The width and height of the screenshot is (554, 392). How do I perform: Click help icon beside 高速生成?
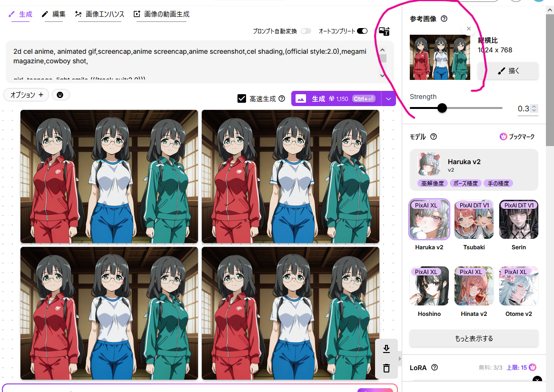pos(282,99)
